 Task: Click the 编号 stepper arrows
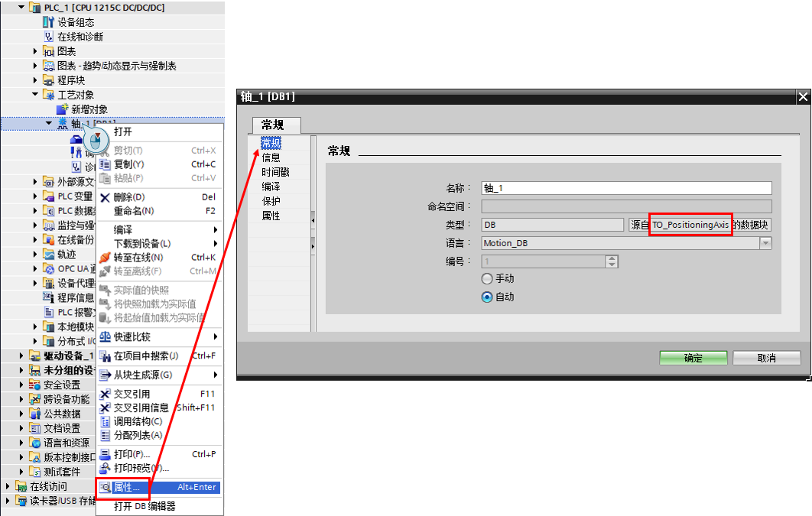click(612, 261)
